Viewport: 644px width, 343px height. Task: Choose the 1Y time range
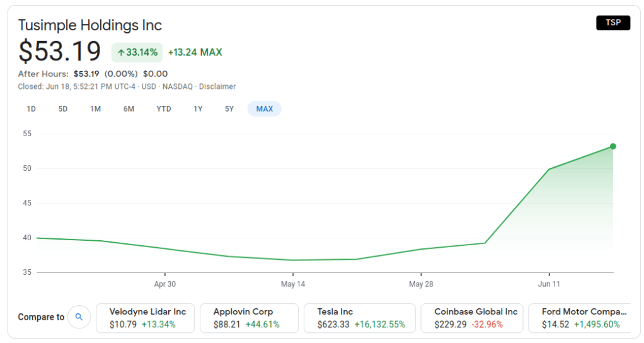[x=198, y=109]
